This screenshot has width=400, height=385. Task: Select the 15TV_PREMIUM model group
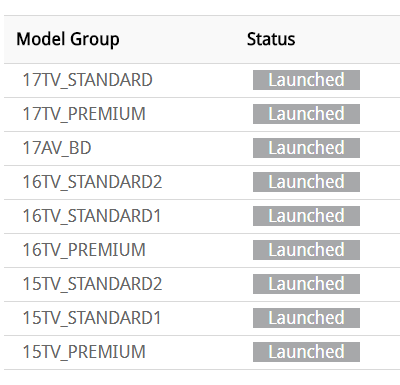(x=84, y=352)
